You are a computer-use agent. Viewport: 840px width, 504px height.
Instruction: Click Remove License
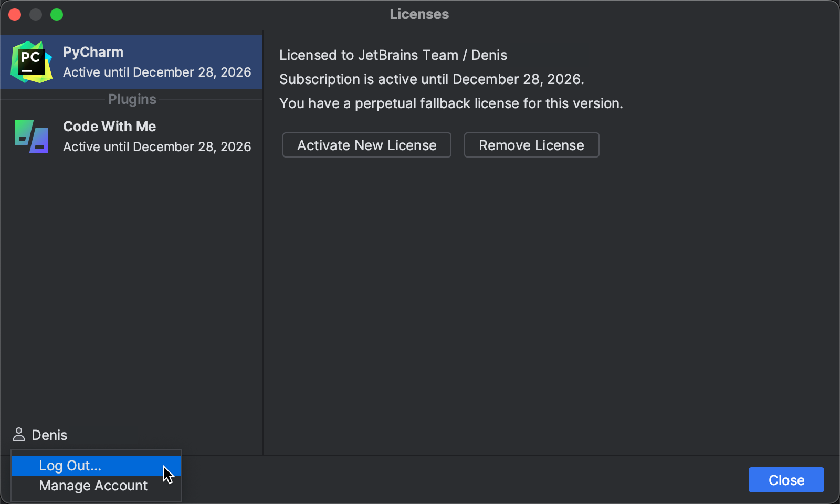coord(531,145)
